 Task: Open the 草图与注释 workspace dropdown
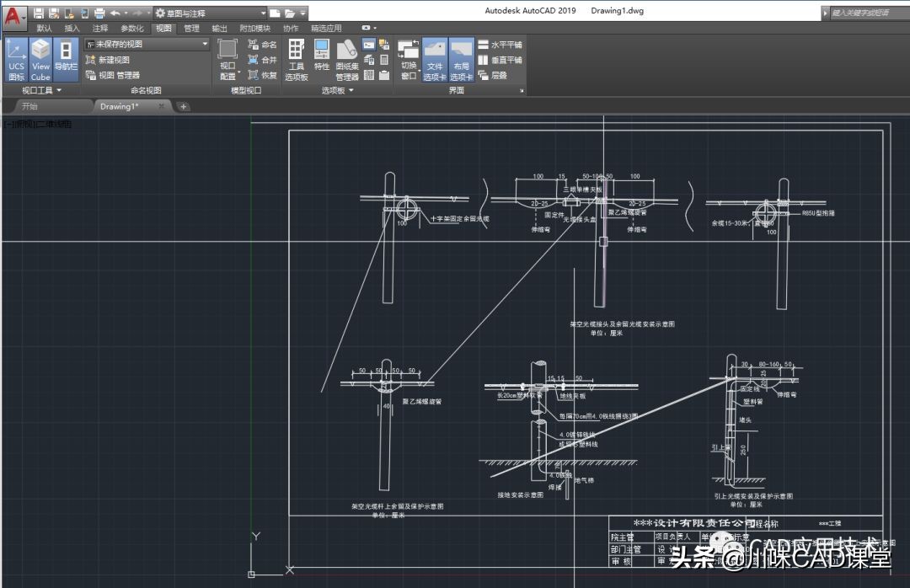pyautogui.click(x=263, y=13)
